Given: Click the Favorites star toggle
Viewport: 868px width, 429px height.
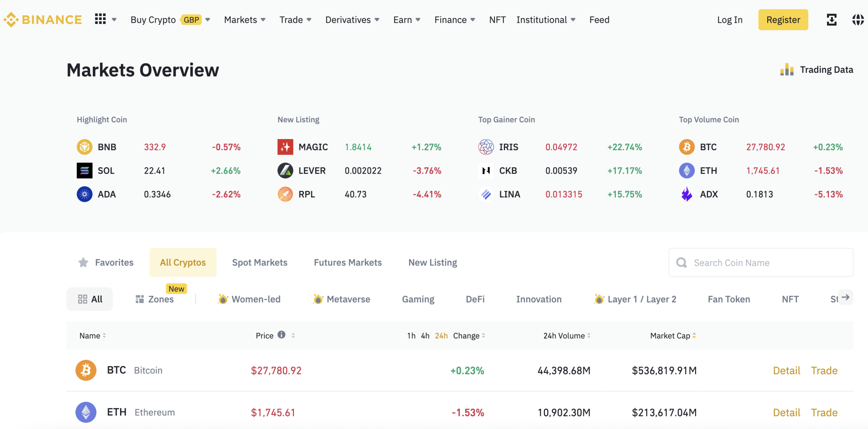Looking at the screenshot, I should pyautogui.click(x=83, y=262).
